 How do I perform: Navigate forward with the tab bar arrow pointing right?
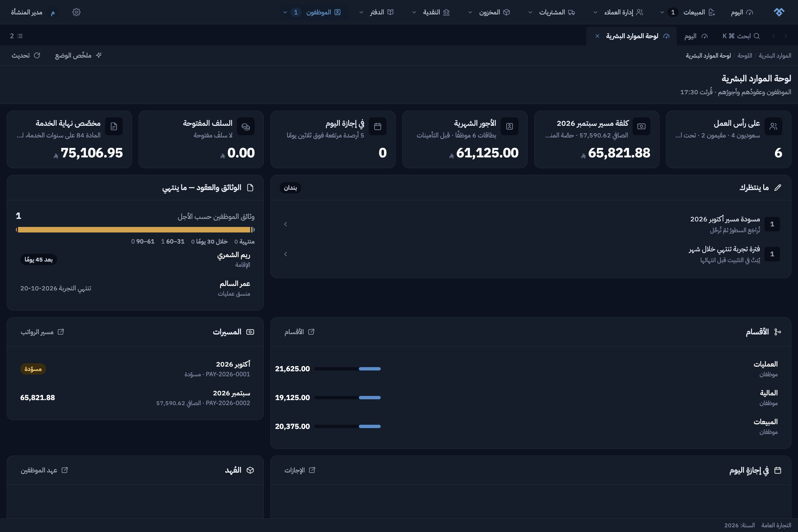786,36
